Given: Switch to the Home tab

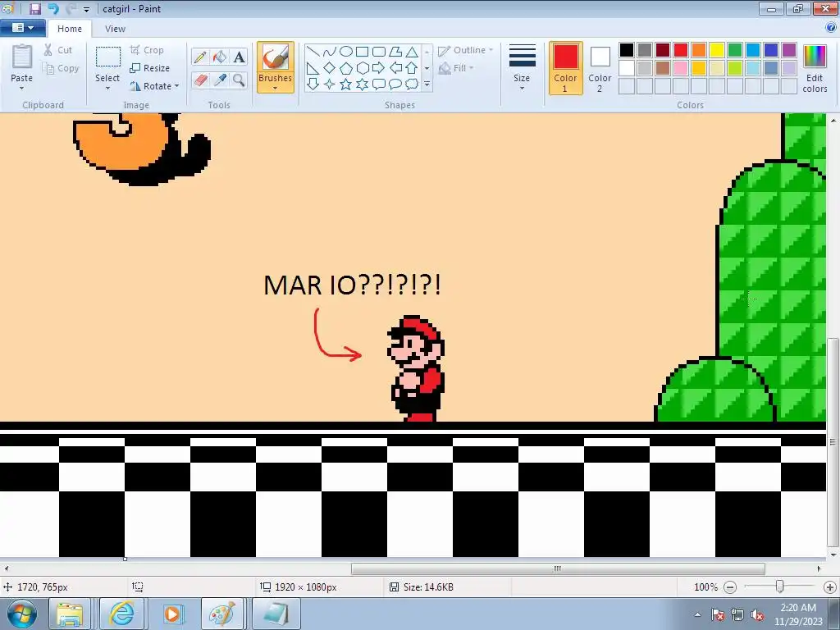Looking at the screenshot, I should 70,29.
